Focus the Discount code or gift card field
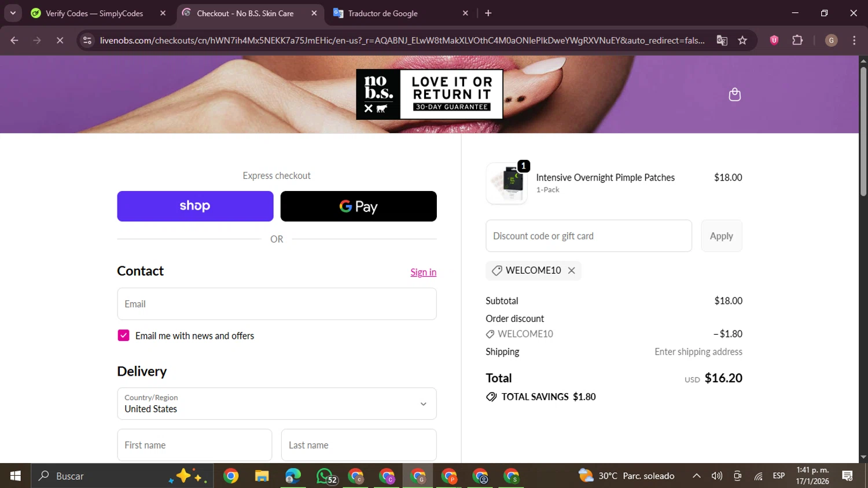The height and width of the screenshot is (488, 868). coord(589,236)
